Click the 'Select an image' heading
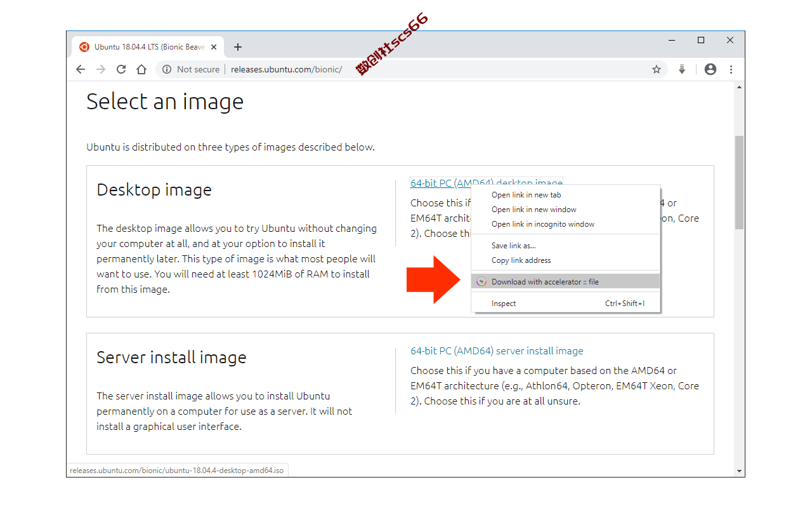The width and height of the screenshot is (812, 508). [x=165, y=102]
